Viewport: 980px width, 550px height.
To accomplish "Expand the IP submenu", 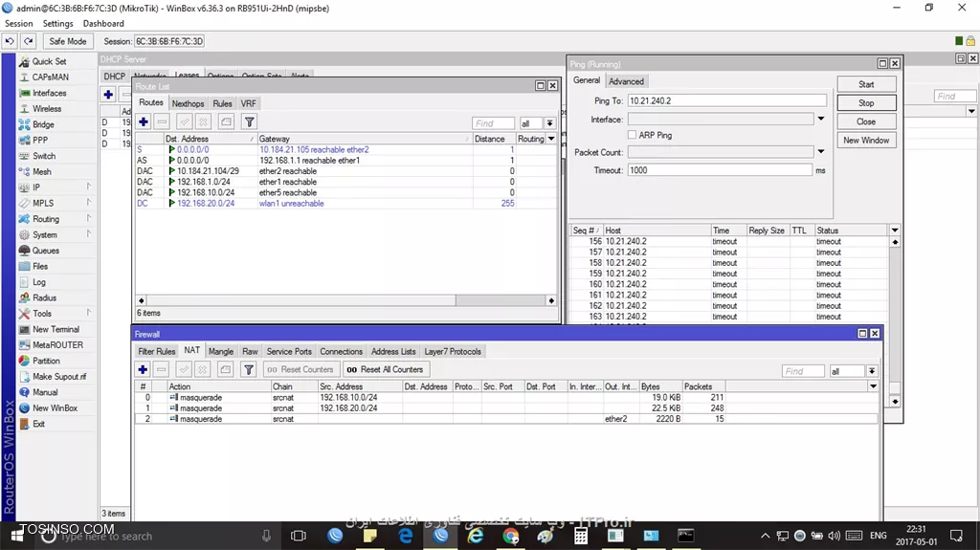I will pyautogui.click(x=56, y=187).
